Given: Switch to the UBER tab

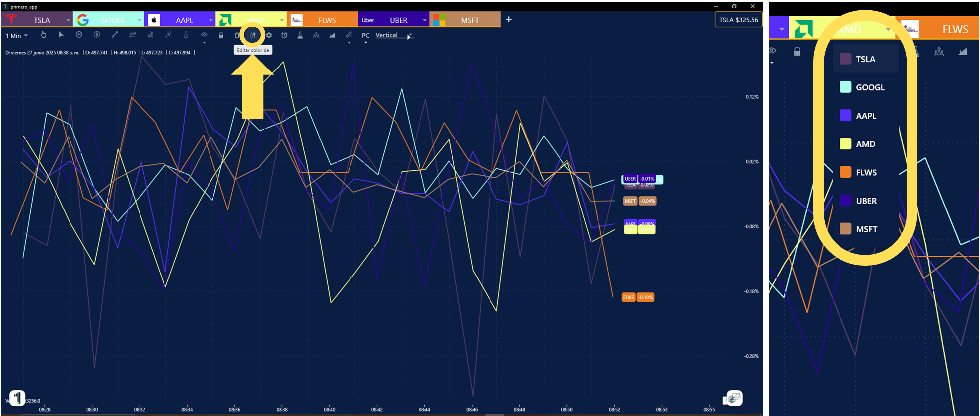Looking at the screenshot, I should 398,20.
